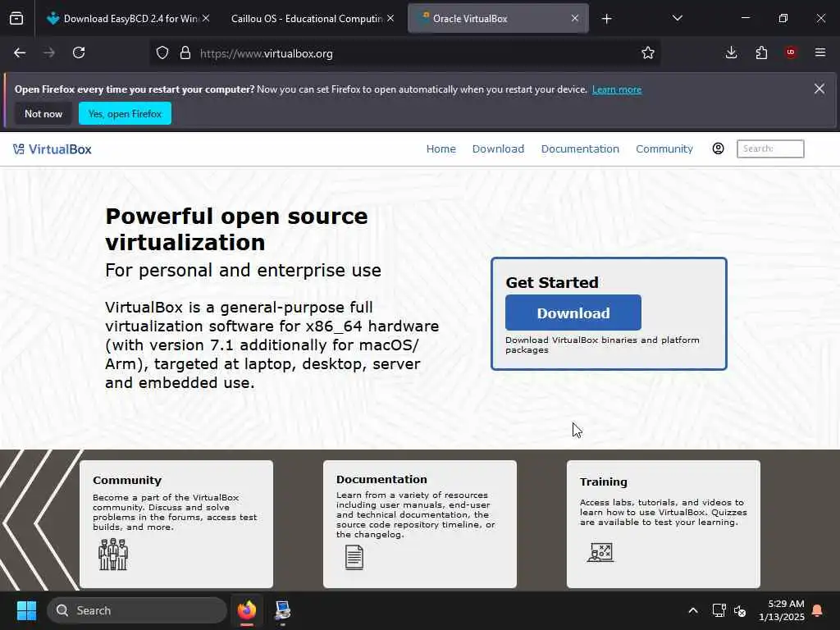Open uBlock Origin extension icon
Screen dimensions: 840x630
(x=791, y=52)
